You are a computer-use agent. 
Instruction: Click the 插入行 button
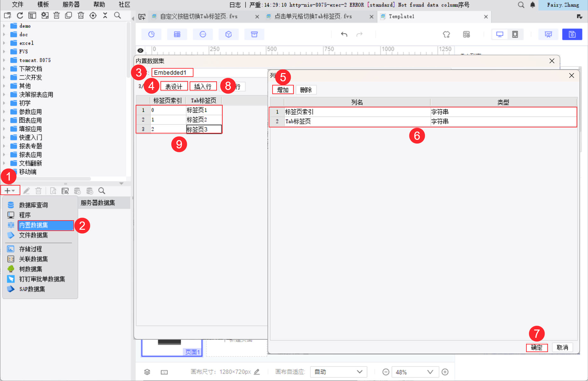point(203,86)
